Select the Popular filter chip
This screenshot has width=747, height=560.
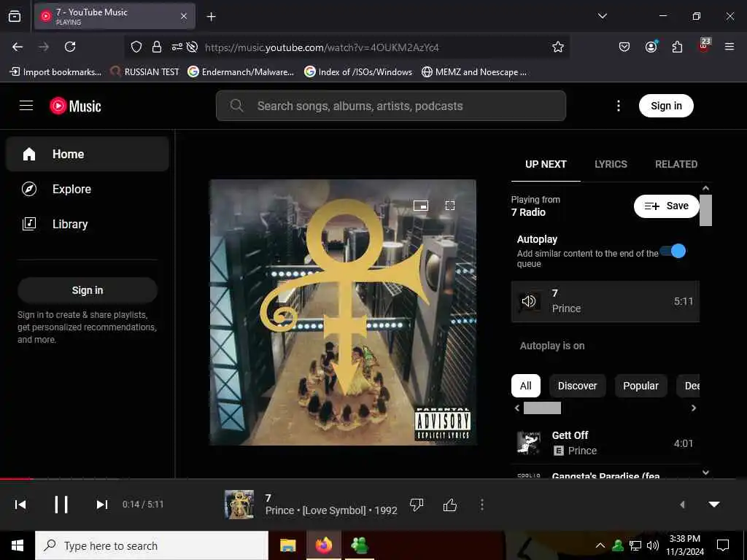pos(640,386)
